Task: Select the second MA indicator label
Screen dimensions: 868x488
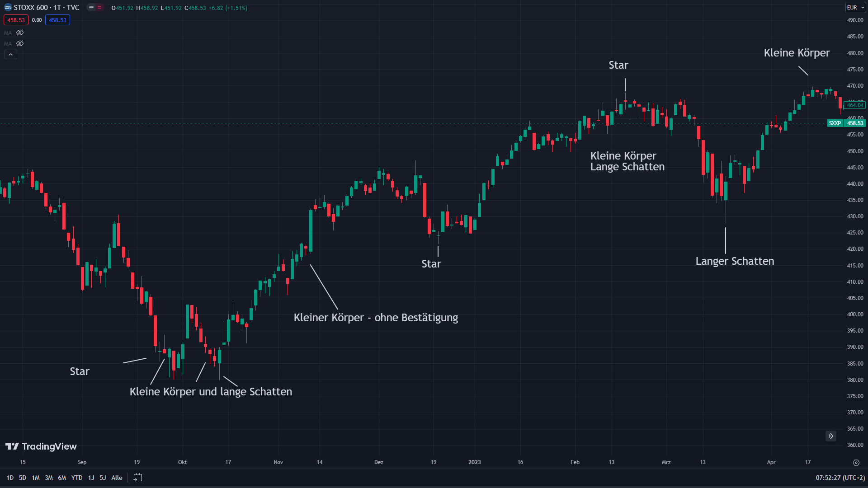Action: coord(8,43)
